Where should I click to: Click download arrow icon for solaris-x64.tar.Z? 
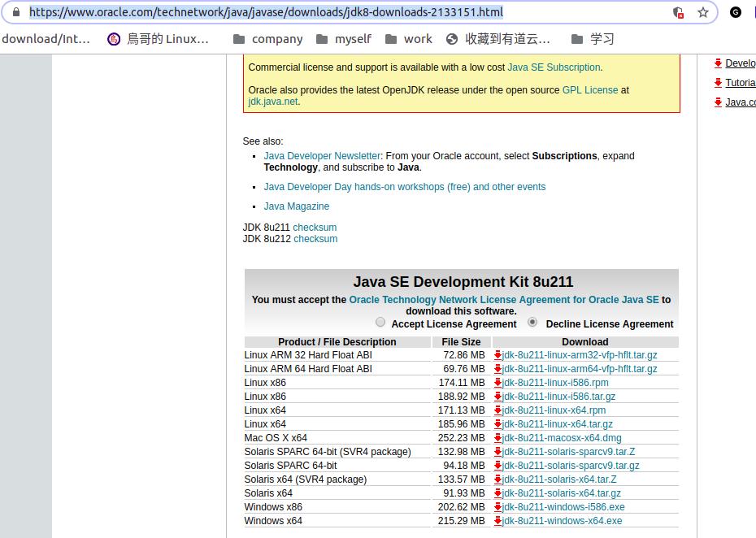(497, 479)
